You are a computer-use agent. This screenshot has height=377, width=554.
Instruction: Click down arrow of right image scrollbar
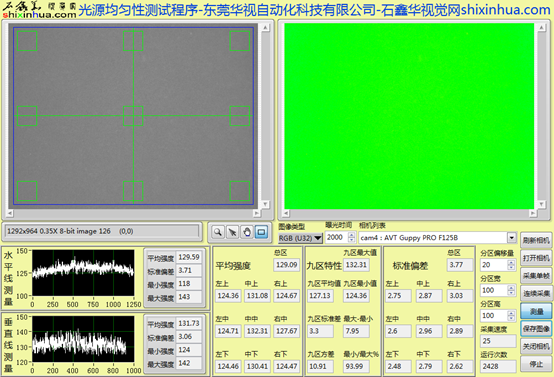click(x=541, y=205)
